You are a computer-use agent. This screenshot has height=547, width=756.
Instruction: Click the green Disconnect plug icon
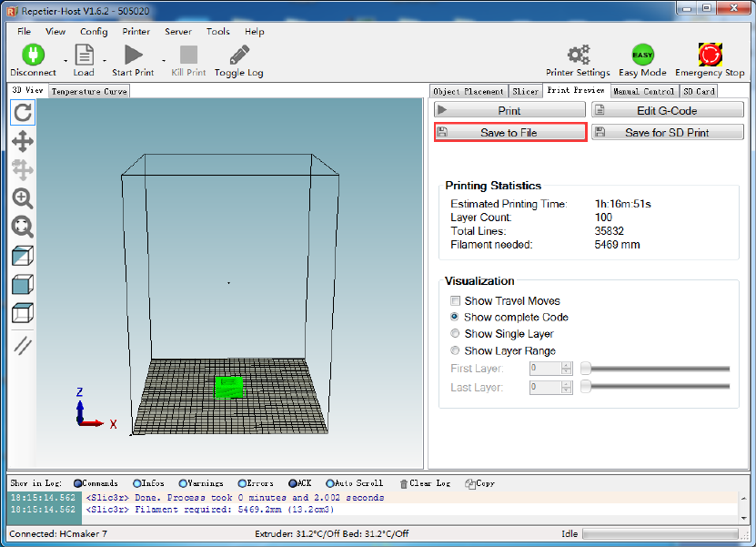pos(33,55)
